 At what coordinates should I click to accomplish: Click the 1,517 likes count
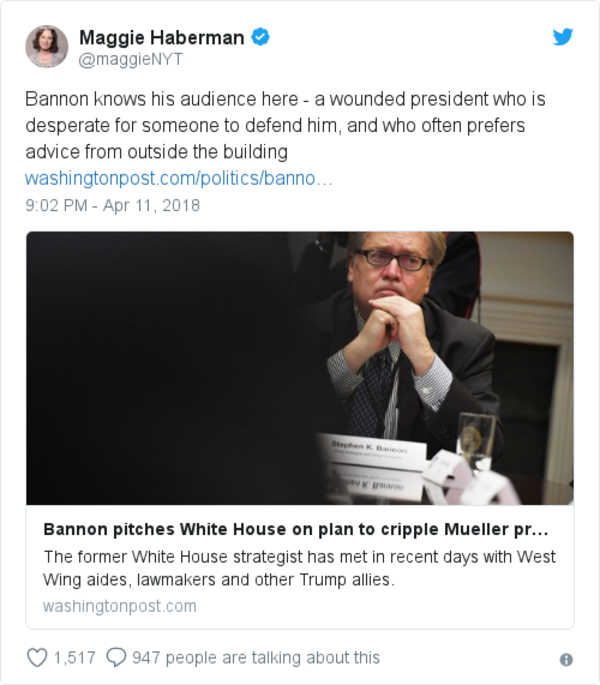click(73, 657)
